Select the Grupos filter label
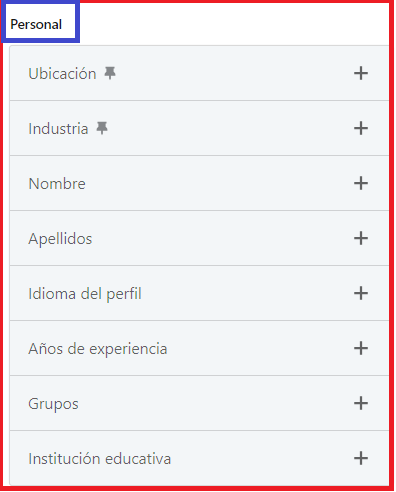This screenshot has height=492, width=396. click(x=53, y=404)
